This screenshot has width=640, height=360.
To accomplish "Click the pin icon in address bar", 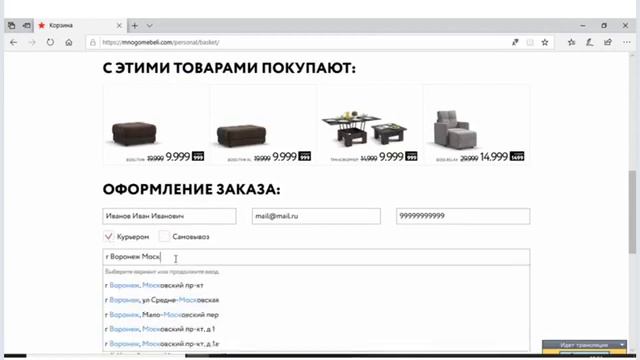I will (515, 42).
